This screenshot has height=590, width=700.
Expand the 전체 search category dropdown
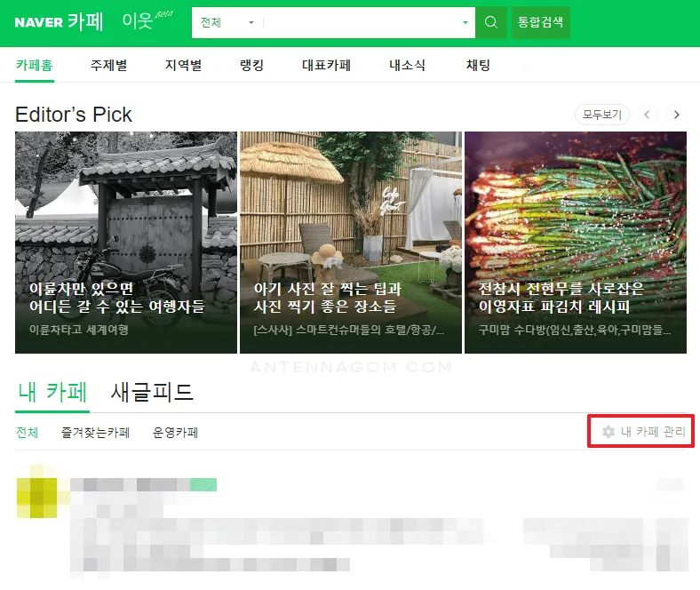227,22
